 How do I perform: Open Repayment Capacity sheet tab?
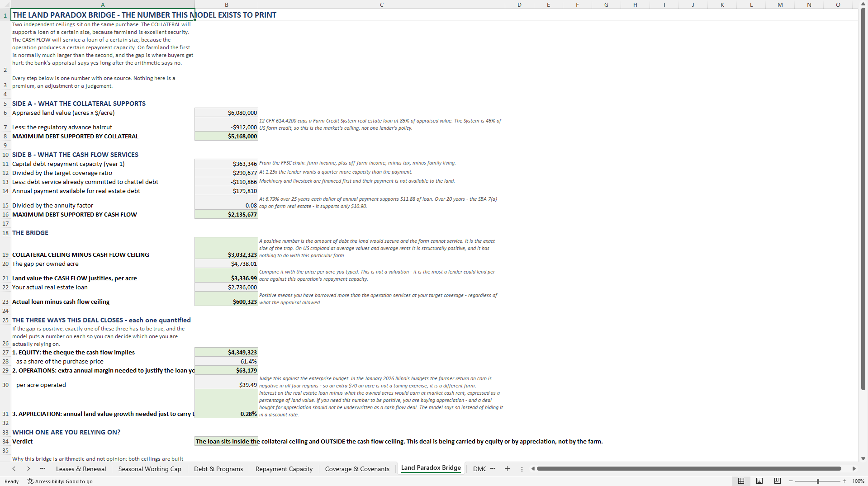click(284, 469)
